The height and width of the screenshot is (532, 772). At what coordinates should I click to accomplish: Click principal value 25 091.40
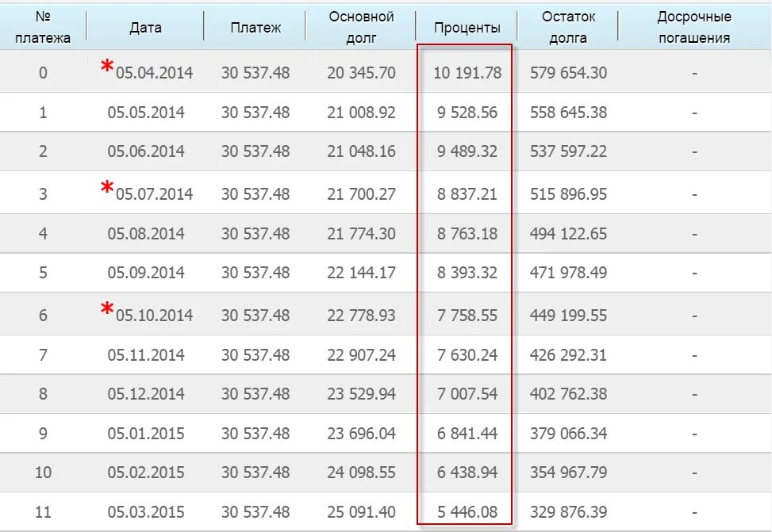click(x=361, y=512)
